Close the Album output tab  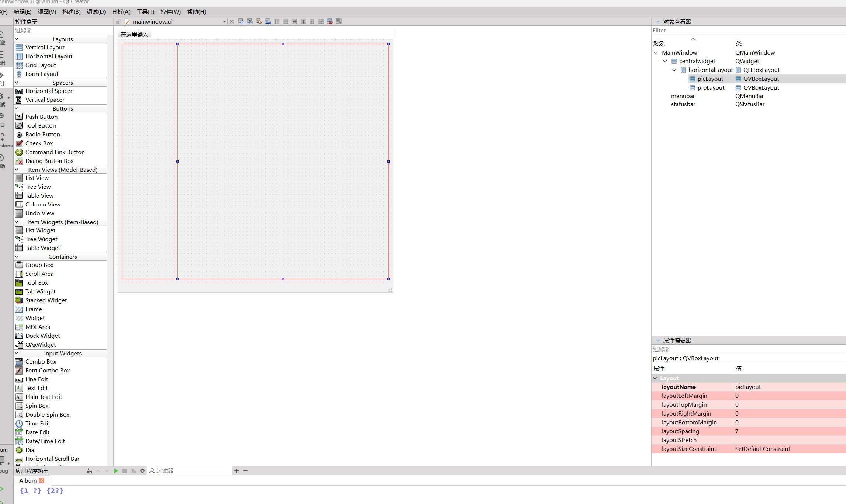tap(42, 480)
